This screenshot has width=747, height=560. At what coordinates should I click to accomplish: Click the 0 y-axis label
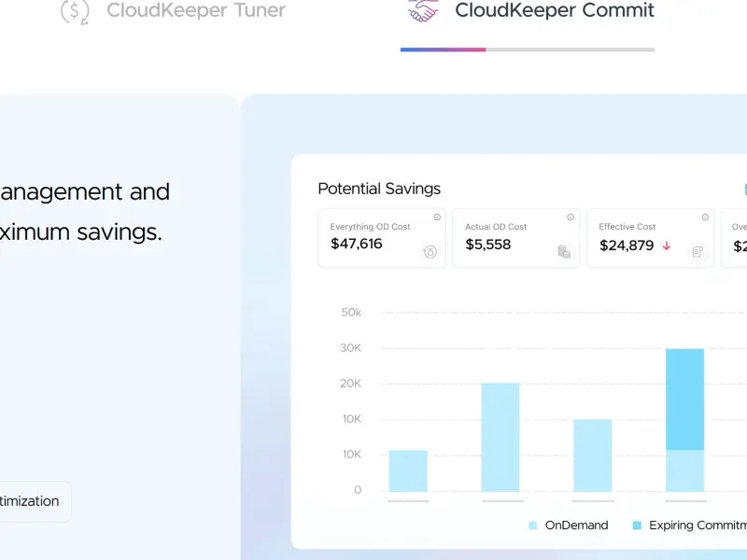pyautogui.click(x=358, y=490)
